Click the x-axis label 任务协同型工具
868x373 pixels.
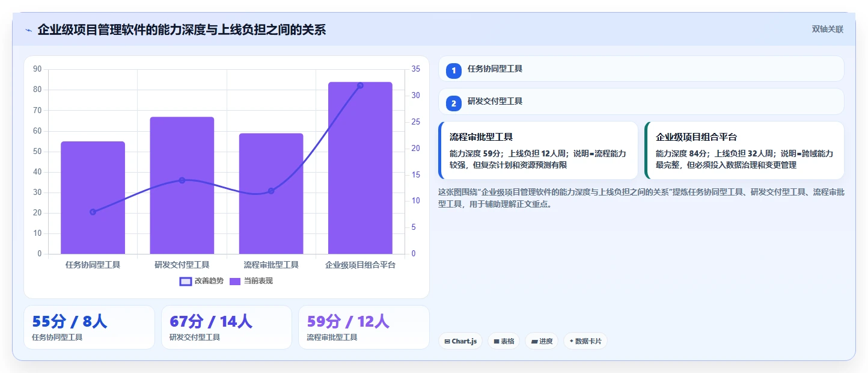[x=93, y=265]
